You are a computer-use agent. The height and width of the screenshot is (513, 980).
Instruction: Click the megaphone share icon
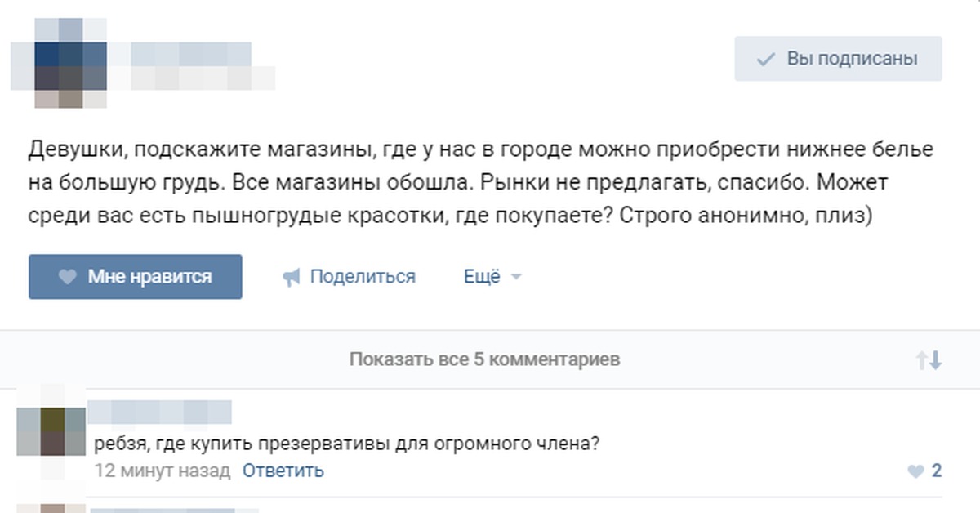[292, 278]
